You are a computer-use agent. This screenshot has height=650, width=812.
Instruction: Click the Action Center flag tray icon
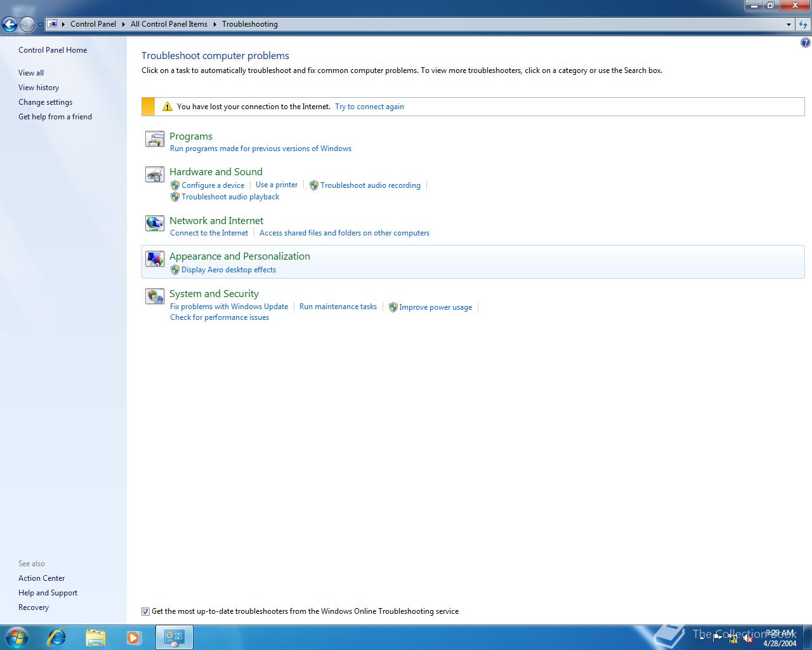point(717,639)
